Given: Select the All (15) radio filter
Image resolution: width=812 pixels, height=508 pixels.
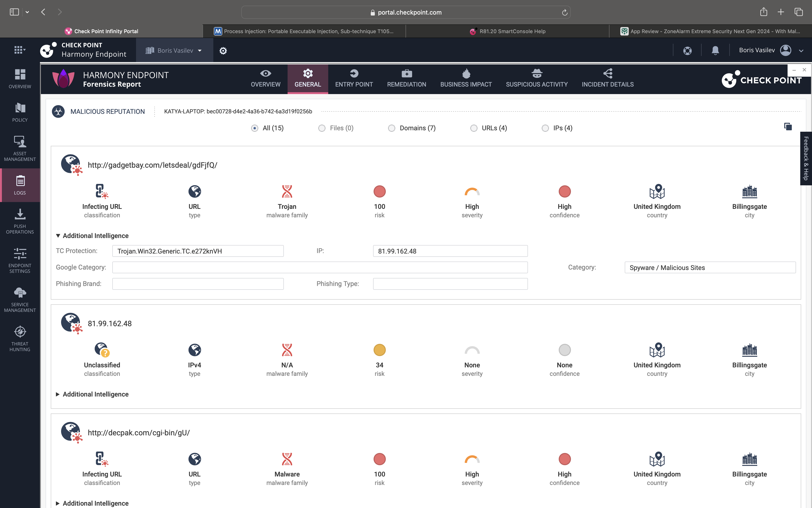Looking at the screenshot, I should click(255, 128).
